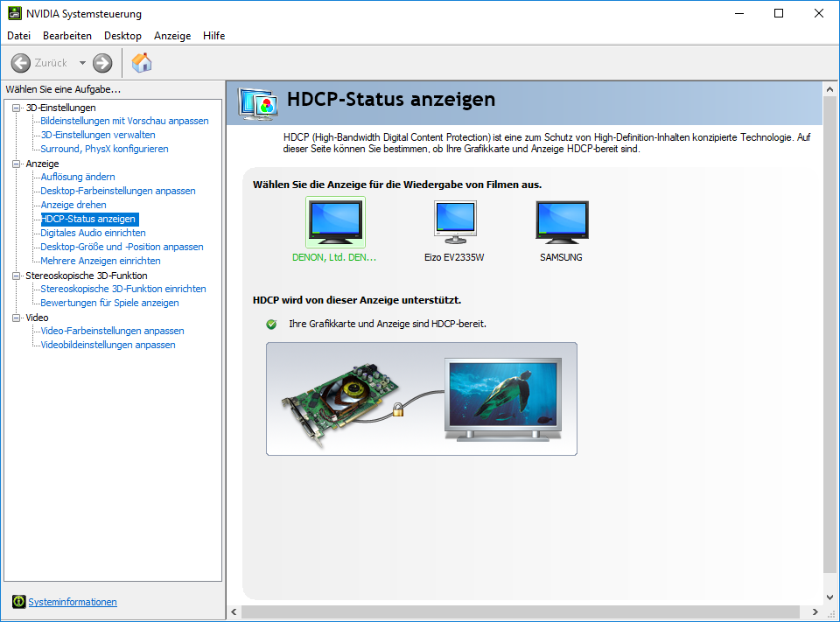The height and width of the screenshot is (622, 840).
Task: Open Auflösung ändern
Action: [x=78, y=177]
